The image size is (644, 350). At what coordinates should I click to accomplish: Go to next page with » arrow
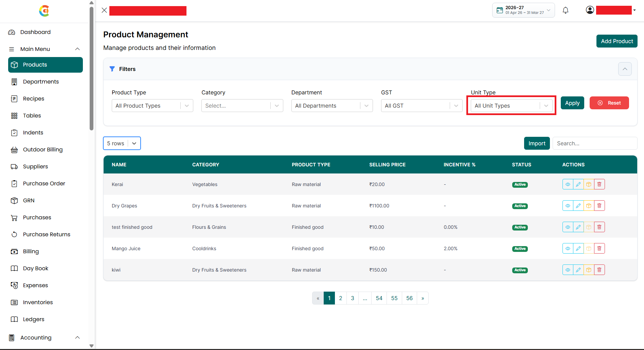pos(423,298)
